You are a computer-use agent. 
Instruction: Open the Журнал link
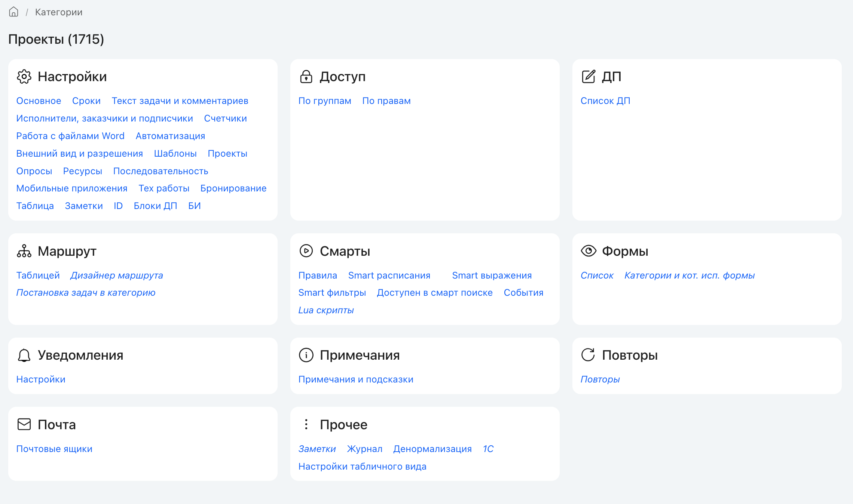(365, 449)
